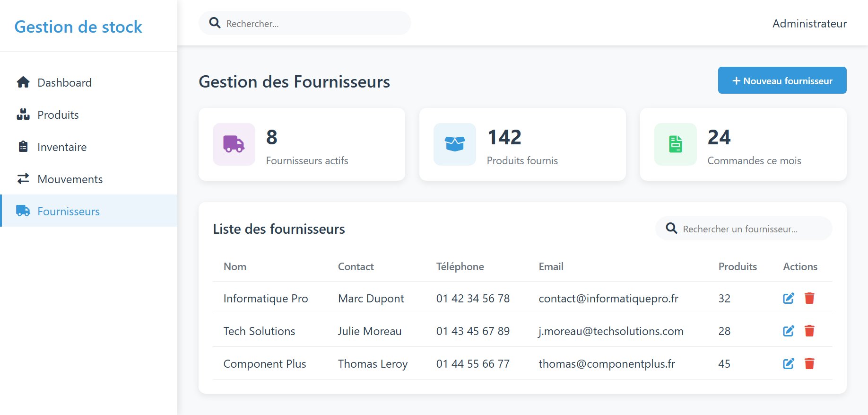The image size is (868, 415).
Task: Focus the top Rechercher search field
Action: (312, 24)
